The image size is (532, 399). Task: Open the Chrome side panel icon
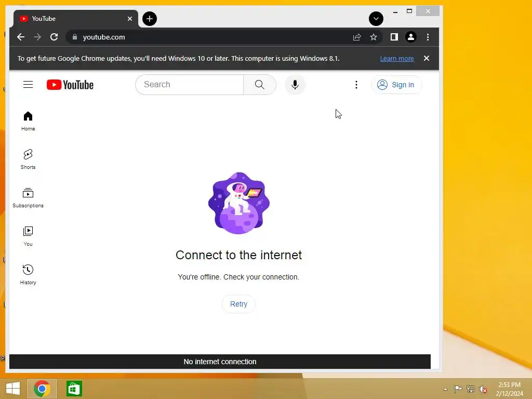394,37
